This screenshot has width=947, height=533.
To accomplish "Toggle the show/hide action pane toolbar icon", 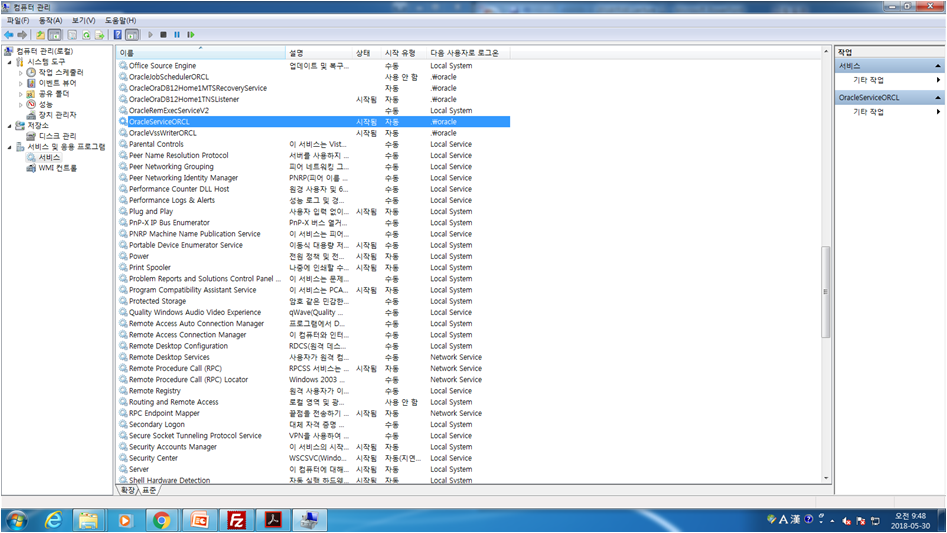I will point(132,35).
